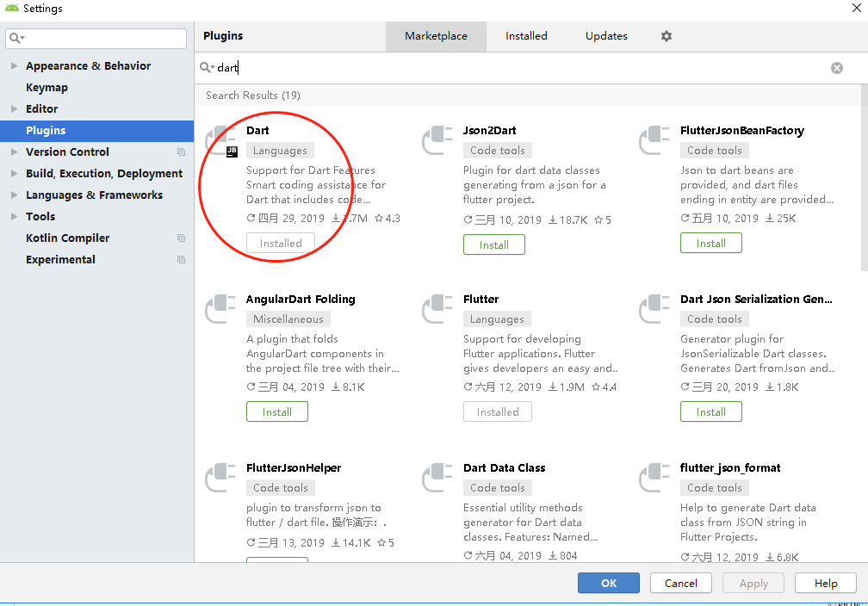Focus the settings search field
This screenshot has width=868, height=606.
tap(96, 38)
